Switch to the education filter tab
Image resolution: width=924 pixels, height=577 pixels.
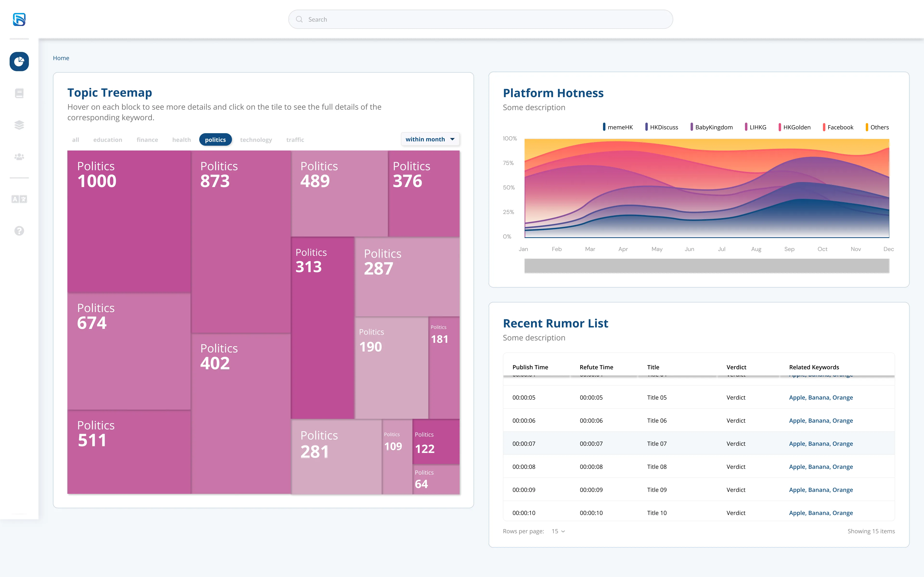click(x=108, y=140)
